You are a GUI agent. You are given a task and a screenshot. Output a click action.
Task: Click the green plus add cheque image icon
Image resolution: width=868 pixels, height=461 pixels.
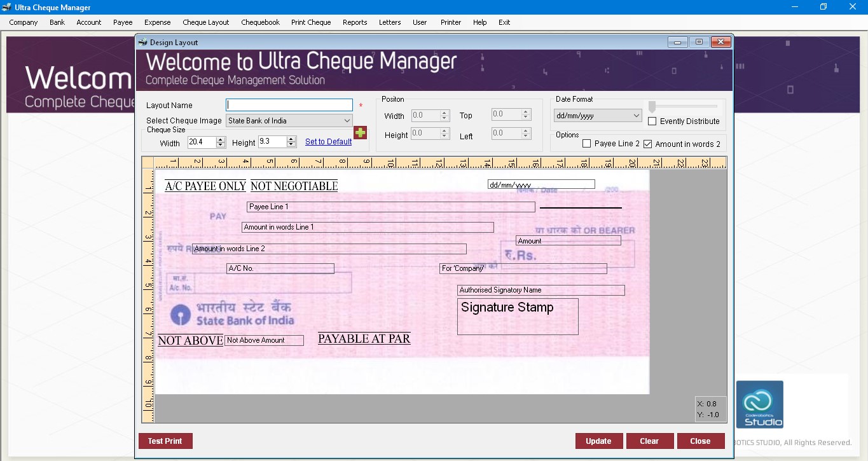(x=361, y=132)
